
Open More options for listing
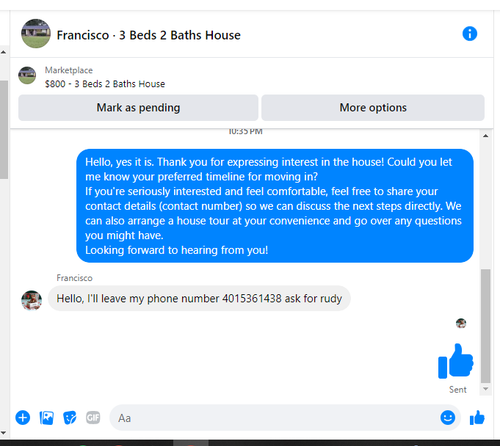point(373,108)
